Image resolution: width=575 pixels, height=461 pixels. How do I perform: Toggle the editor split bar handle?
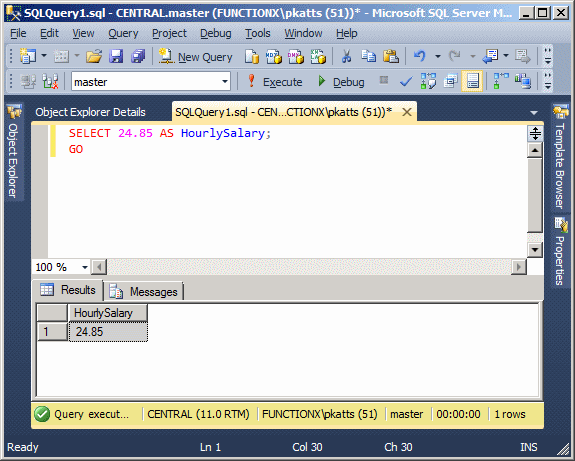click(535, 133)
